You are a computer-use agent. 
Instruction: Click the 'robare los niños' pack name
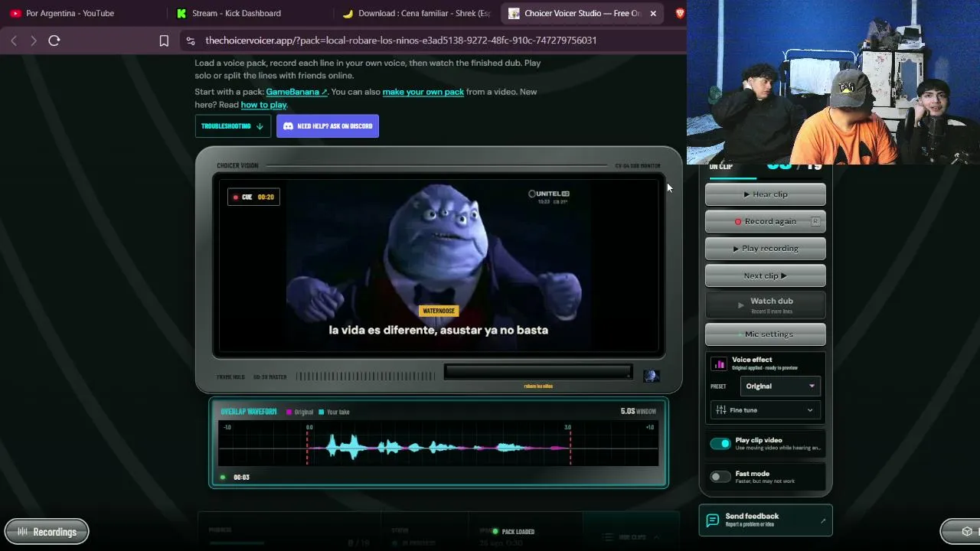538,386
